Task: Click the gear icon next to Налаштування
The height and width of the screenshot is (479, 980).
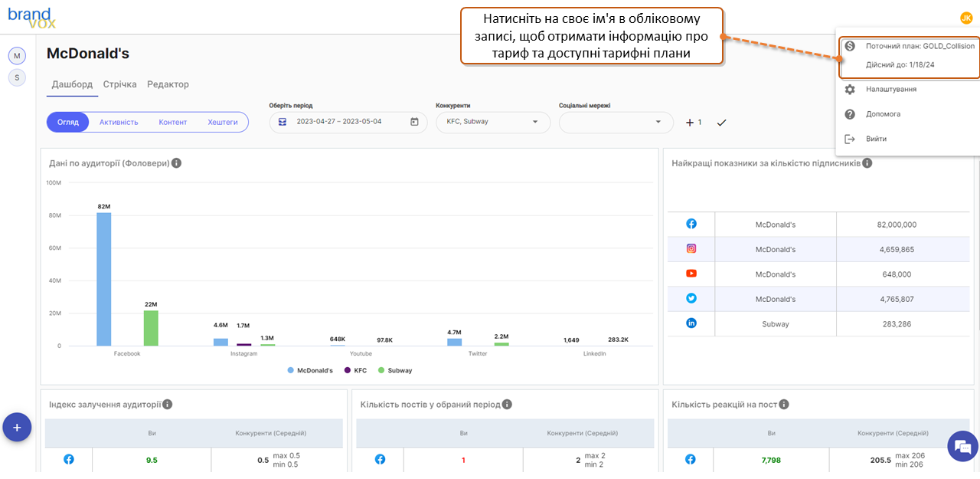Action: [850, 90]
